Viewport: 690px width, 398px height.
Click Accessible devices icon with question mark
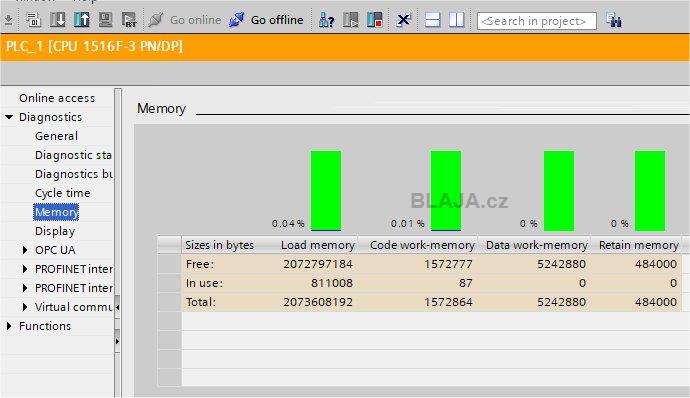327,20
